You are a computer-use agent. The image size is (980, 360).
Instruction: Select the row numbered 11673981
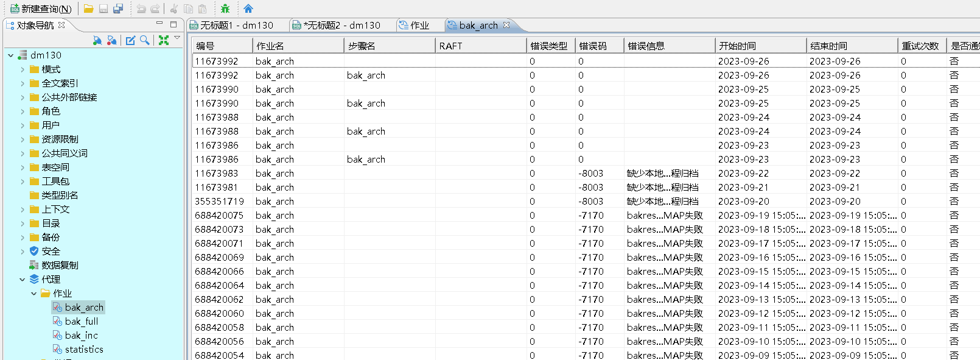[x=586, y=188]
